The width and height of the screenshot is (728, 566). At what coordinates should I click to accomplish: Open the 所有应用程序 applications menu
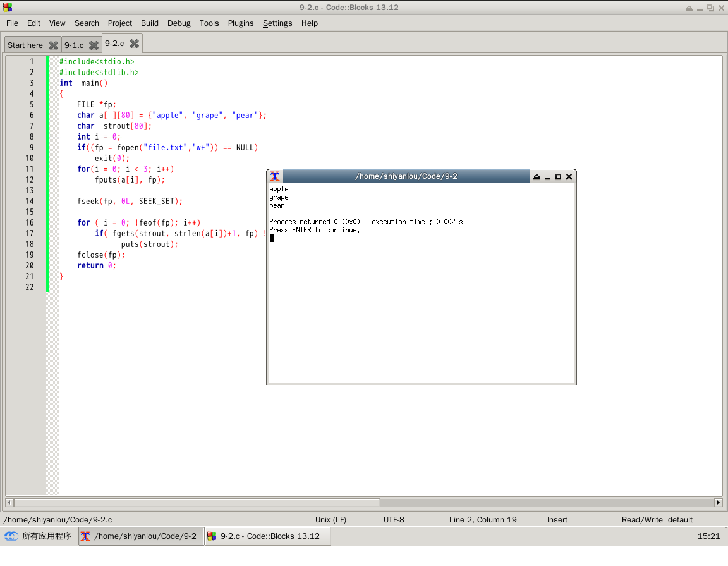coord(38,536)
